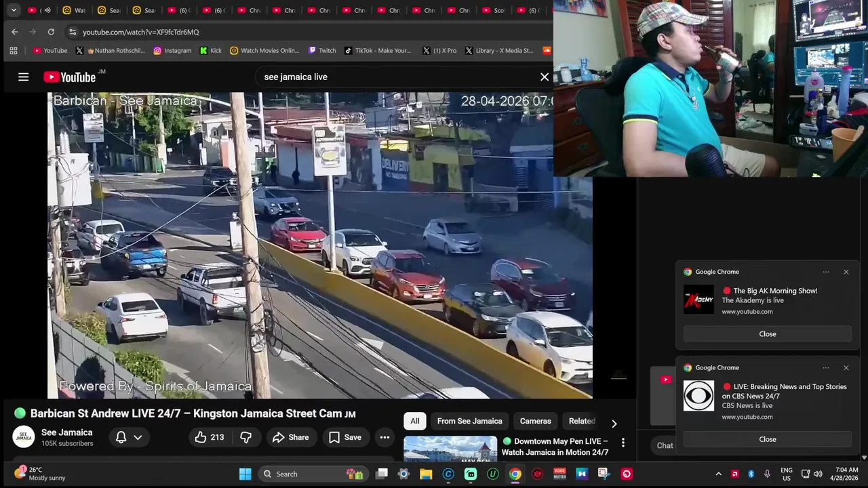Open Bluetooth tray icon

point(751,474)
